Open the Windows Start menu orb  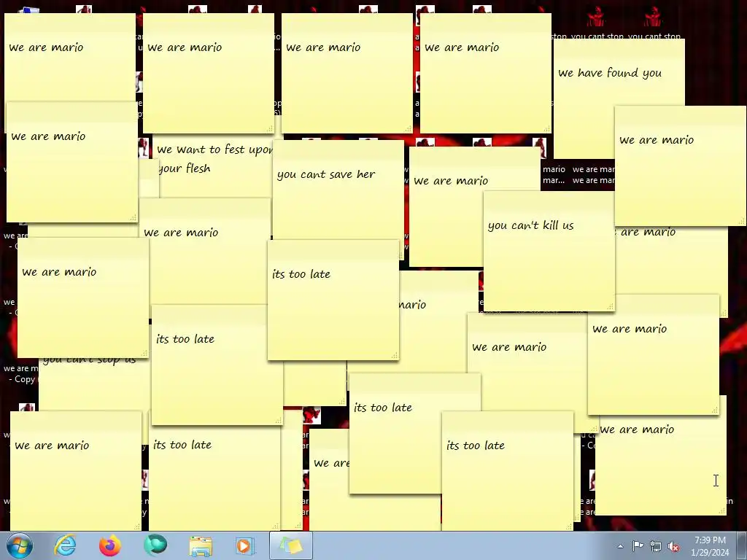coord(20,545)
